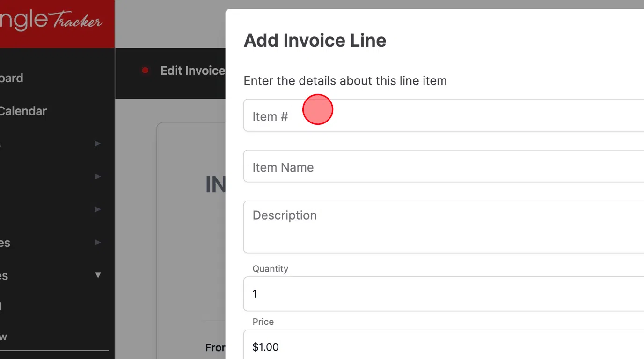The image size is (644, 359).
Task: Click the Tracker logo in the sidebar header
Action: coord(51,21)
